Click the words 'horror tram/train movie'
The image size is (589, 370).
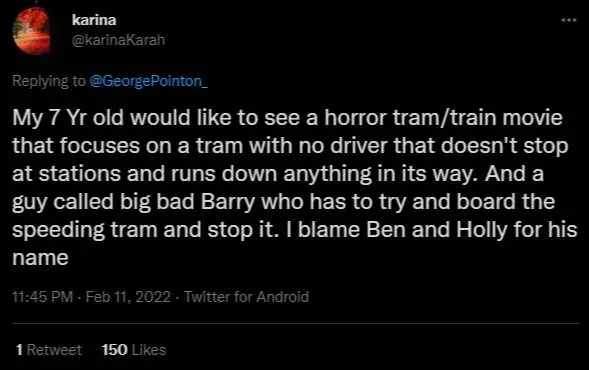click(443, 118)
